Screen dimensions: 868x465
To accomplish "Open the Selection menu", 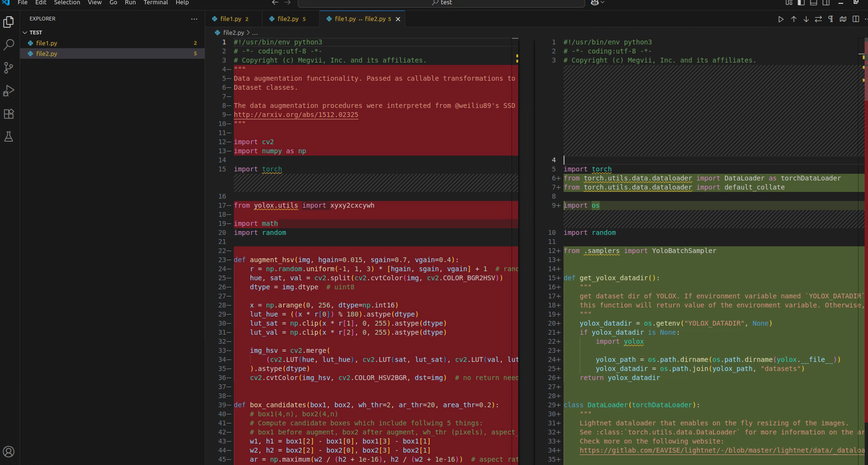I will click(67, 2).
